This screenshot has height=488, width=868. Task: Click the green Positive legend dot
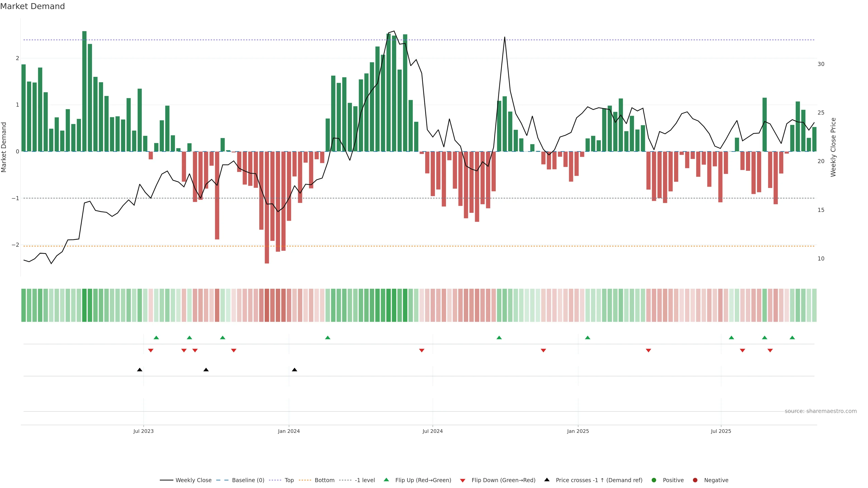pyautogui.click(x=654, y=480)
